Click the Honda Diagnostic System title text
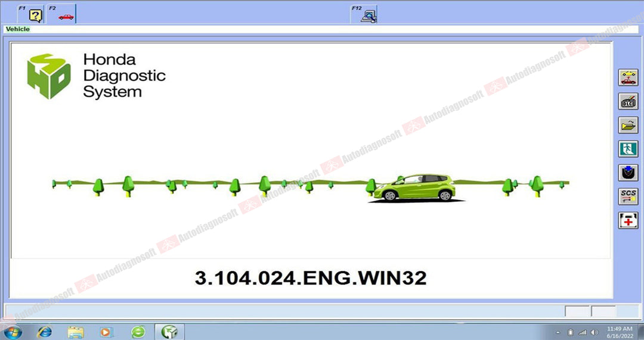This screenshot has width=644, height=340. (x=124, y=76)
